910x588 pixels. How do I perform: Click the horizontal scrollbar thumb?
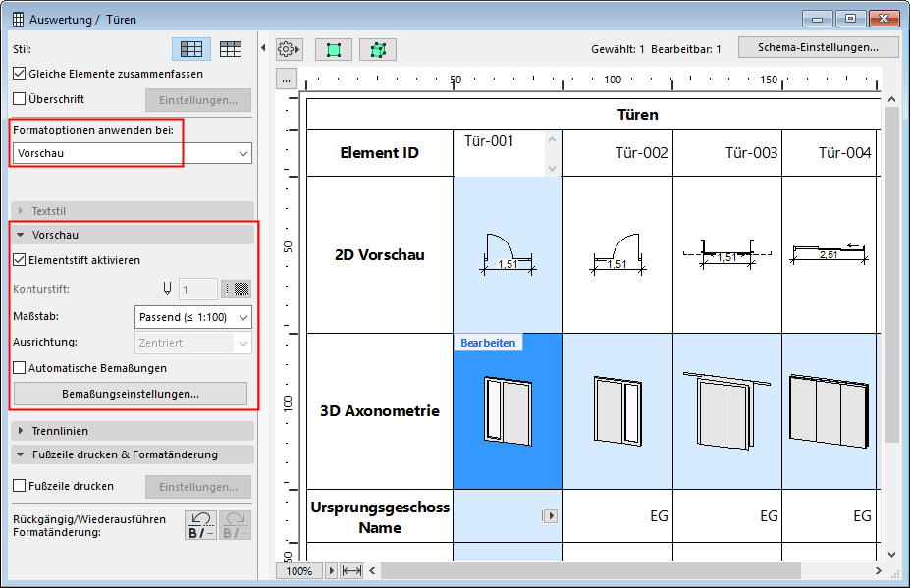coord(590,571)
